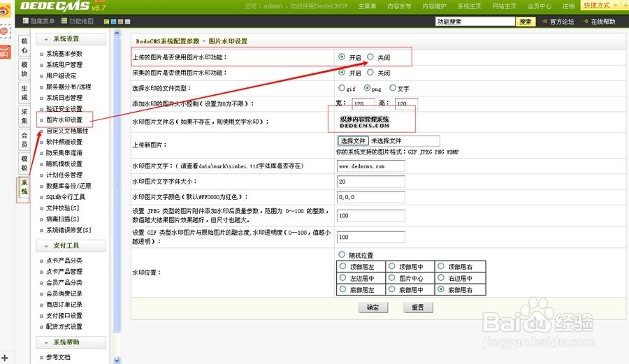Click the sidebar scroll down arrow
The image size is (629, 364).
[x=117, y=361]
